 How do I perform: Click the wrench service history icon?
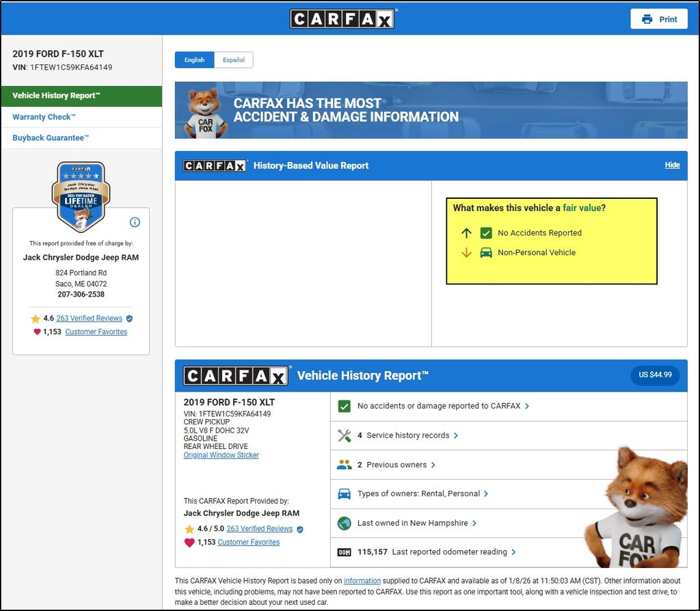(345, 435)
